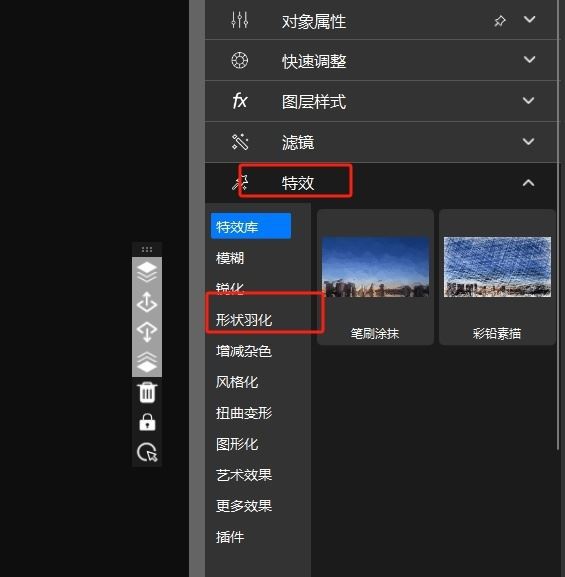The height and width of the screenshot is (577, 565).
Task: Lock the layer with padlock icon
Action: 147,422
